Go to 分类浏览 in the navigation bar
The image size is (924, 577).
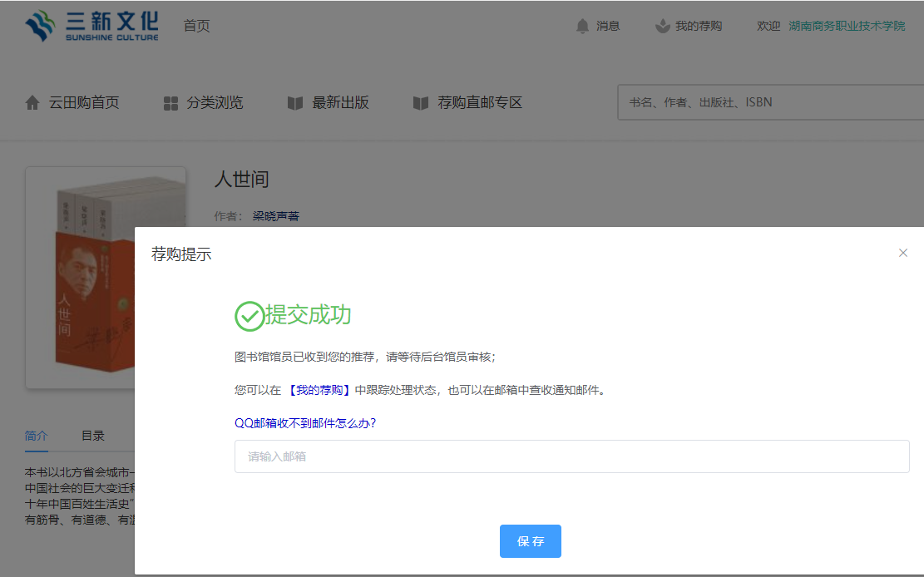pos(215,103)
